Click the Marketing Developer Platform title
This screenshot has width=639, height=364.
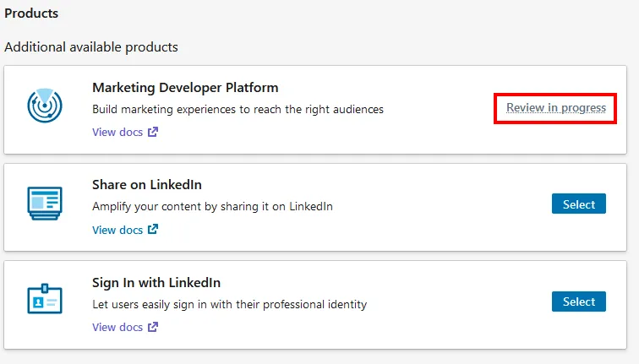(185, 88)
